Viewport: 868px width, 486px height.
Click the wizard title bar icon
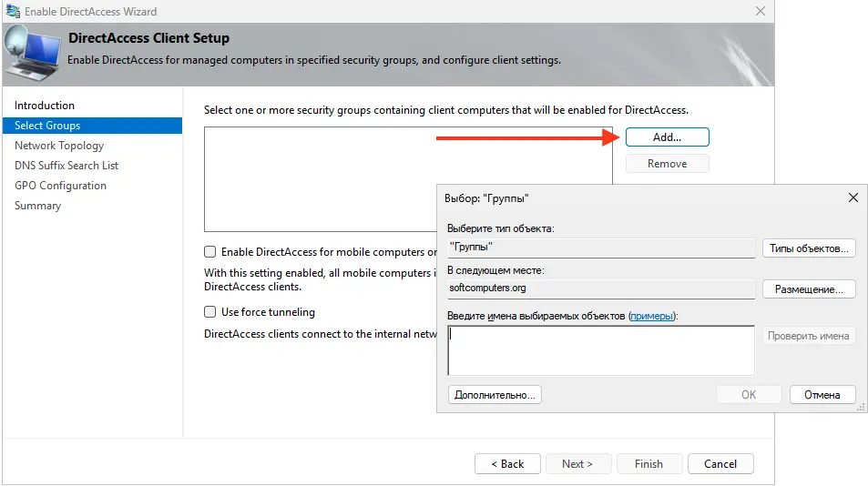coord(13,12)
